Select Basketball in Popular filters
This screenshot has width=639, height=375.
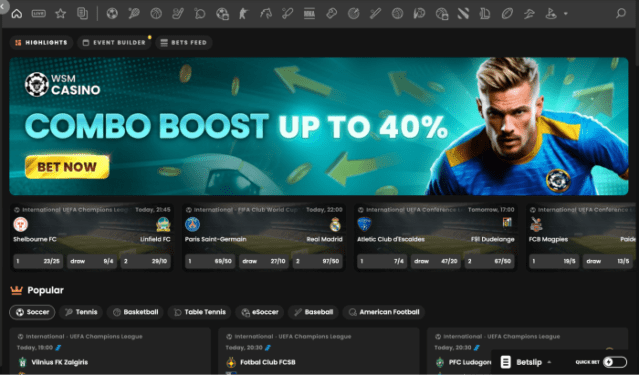point(135,312)
